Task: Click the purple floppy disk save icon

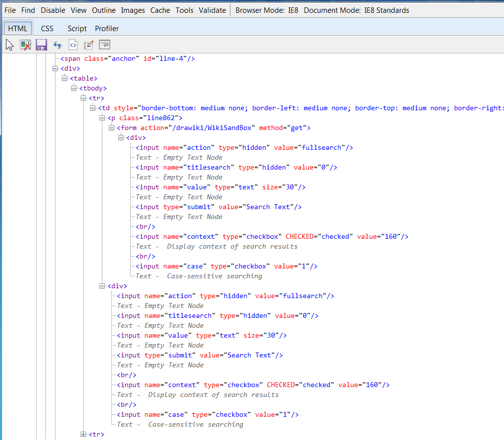Action: point(41,45)
